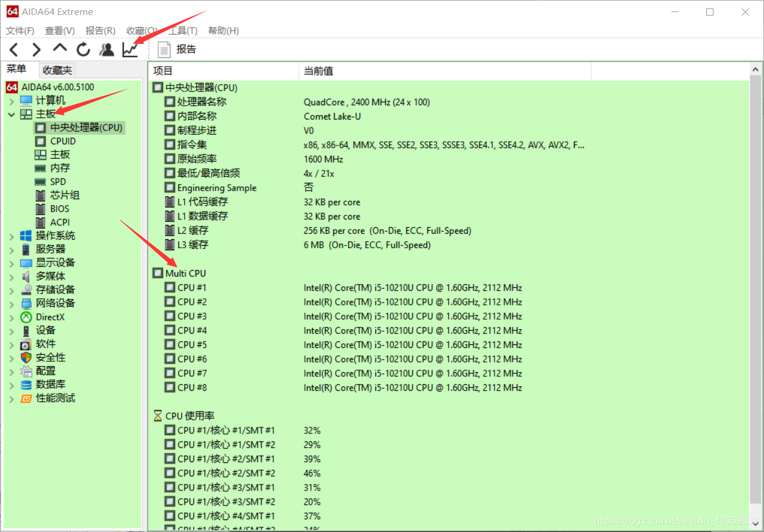
Task: Expand the 服务器 node arrow
Action: (x=11, y=249)
